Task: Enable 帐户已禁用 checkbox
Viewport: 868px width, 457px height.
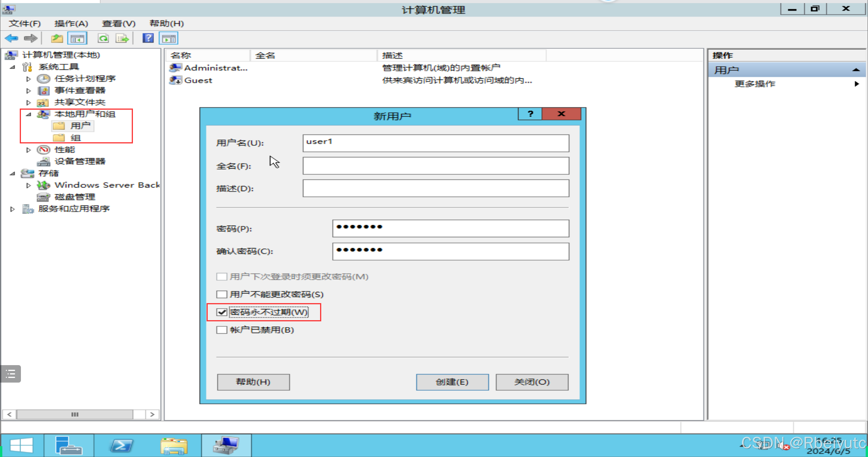Action: (222, 330)
